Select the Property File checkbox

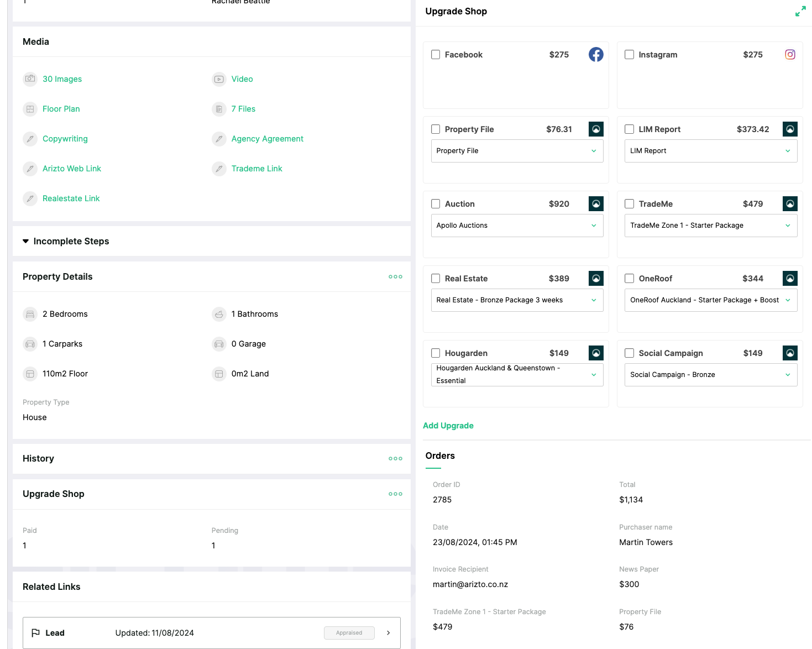coord(436,129)
